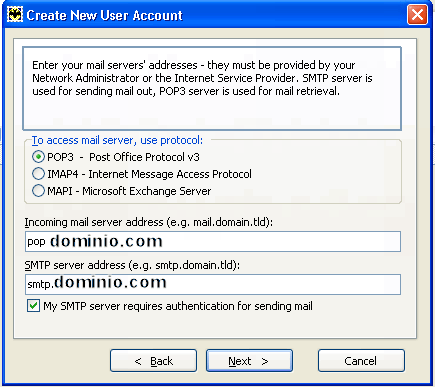Proceed using the Next button
The height and width of the screenshot is (387, 435).
(249, 361)
